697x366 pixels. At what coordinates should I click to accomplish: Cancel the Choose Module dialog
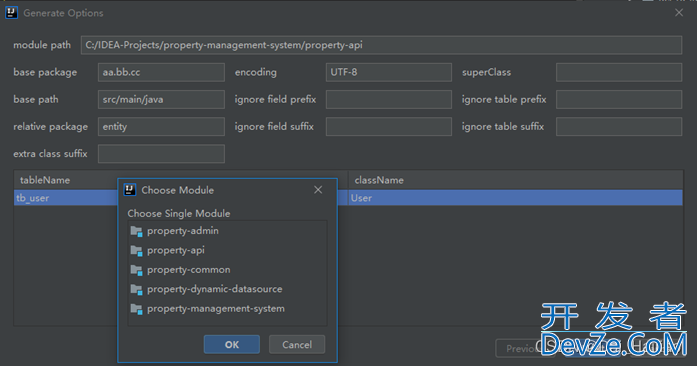click(297, 345)
